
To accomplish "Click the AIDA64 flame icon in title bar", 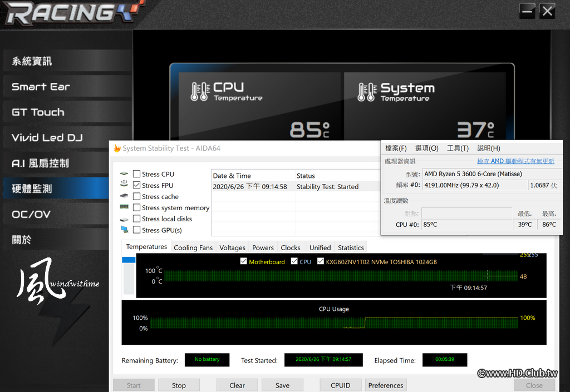I will pos(117,148).
